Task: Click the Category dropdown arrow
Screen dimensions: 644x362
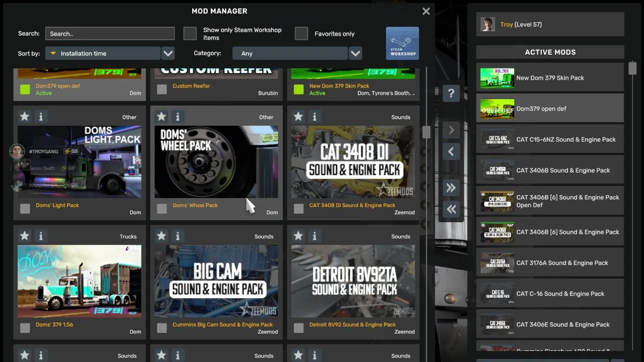Action: [355, 53]
